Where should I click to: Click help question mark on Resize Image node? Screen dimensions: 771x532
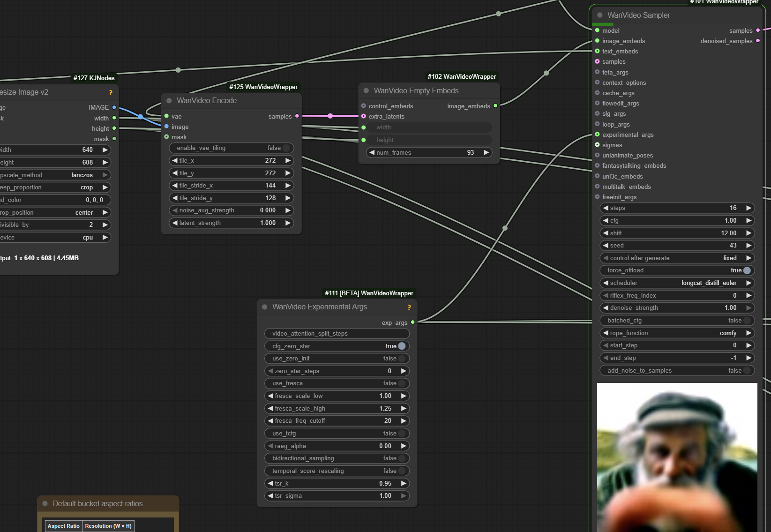pyautogui.click(x=111, y=93)
